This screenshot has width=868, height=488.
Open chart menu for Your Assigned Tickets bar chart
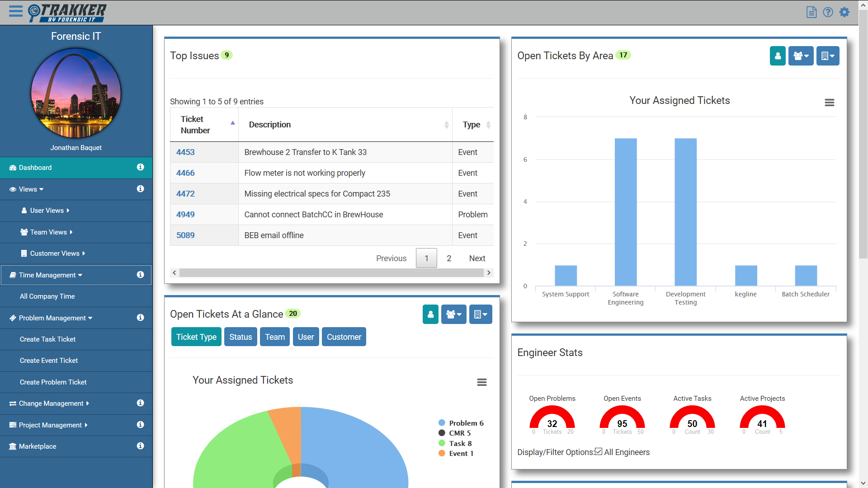point(829,103)
